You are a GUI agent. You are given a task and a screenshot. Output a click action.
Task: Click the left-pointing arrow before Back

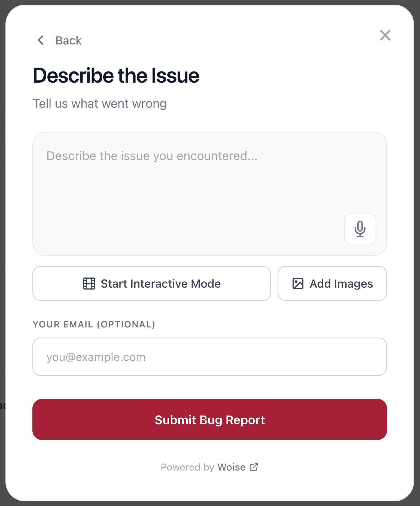tap(41, 40)
